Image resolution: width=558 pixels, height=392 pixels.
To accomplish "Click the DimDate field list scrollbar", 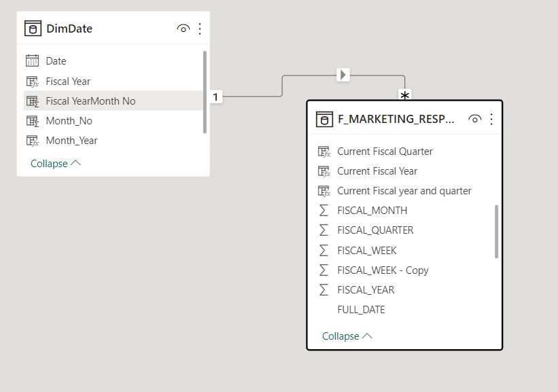I will (x=205, y=92).
